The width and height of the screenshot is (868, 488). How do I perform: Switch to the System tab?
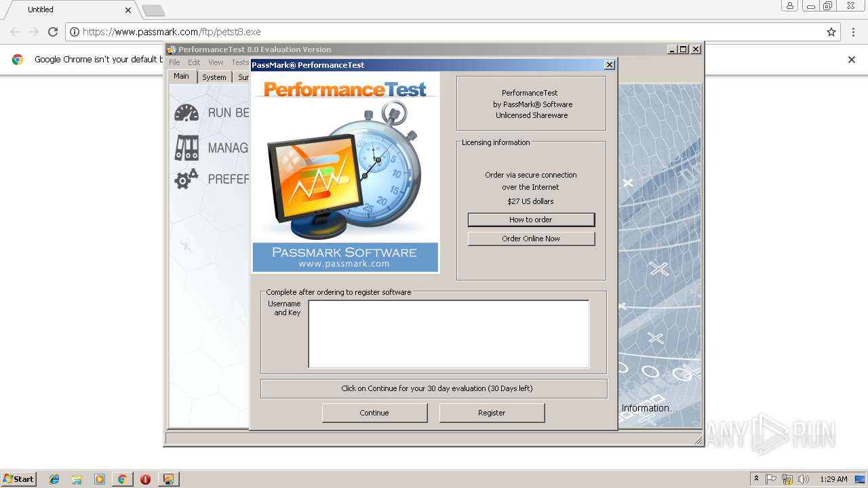(x=214, y=77)
